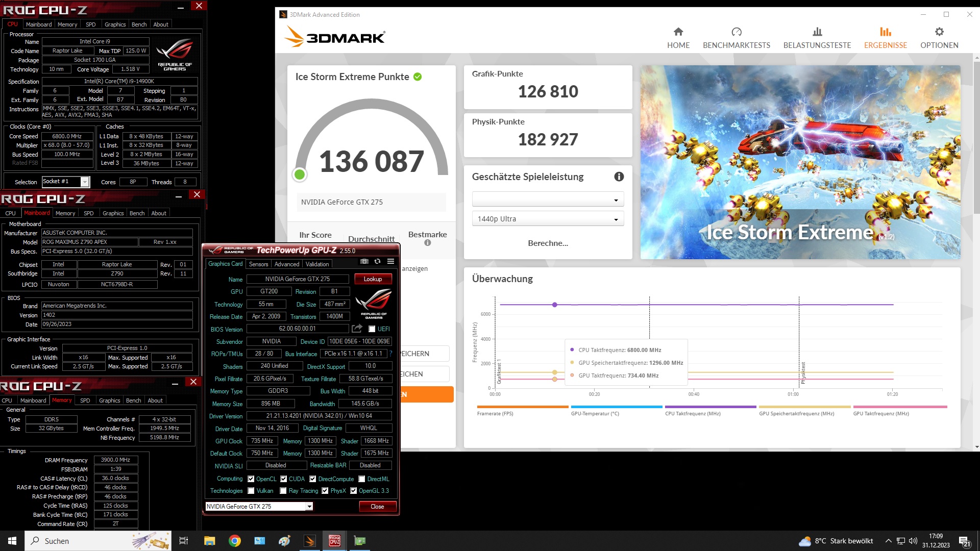
Task: Open the Paint app on the taskbar
Action: pyautogui.click(x=285, y=541)
